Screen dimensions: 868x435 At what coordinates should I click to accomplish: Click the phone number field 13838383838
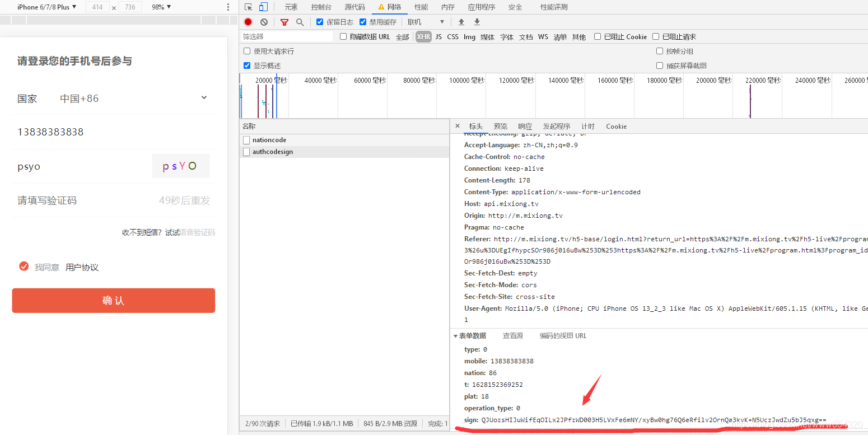113,132
